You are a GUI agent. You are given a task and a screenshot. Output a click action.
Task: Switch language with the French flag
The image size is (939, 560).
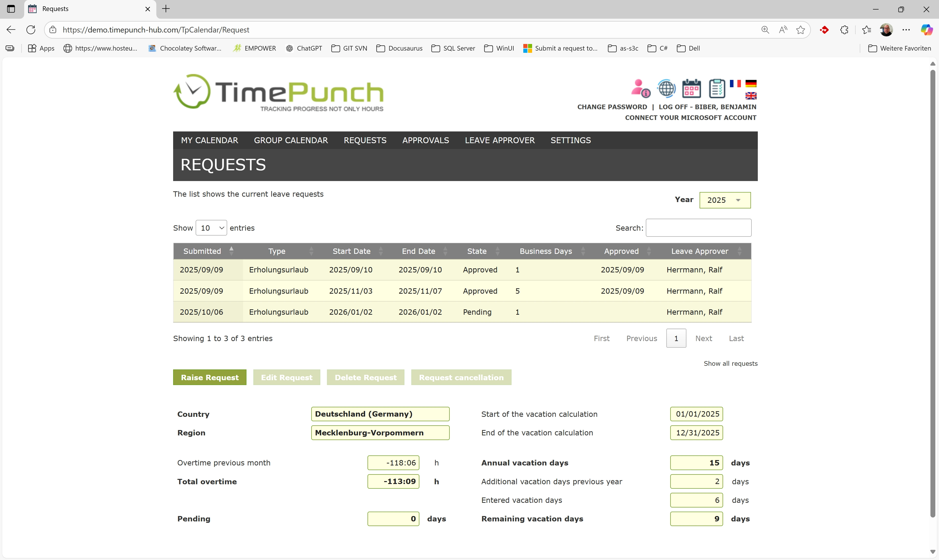click(735, 83)
